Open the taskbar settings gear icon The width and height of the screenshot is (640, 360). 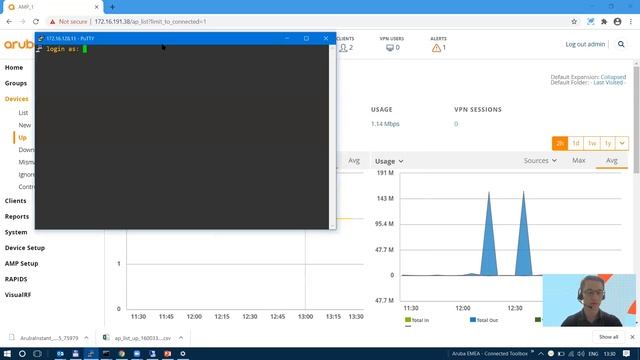tap(183, 353)
